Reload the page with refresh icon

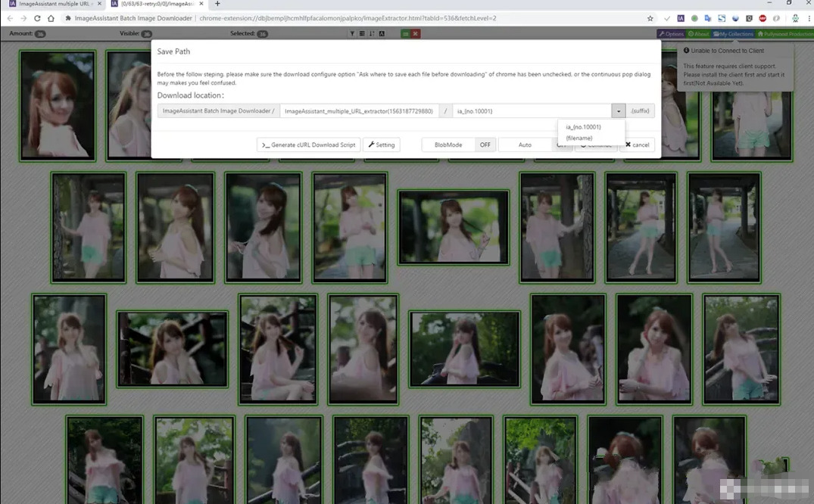click(37, 18)
